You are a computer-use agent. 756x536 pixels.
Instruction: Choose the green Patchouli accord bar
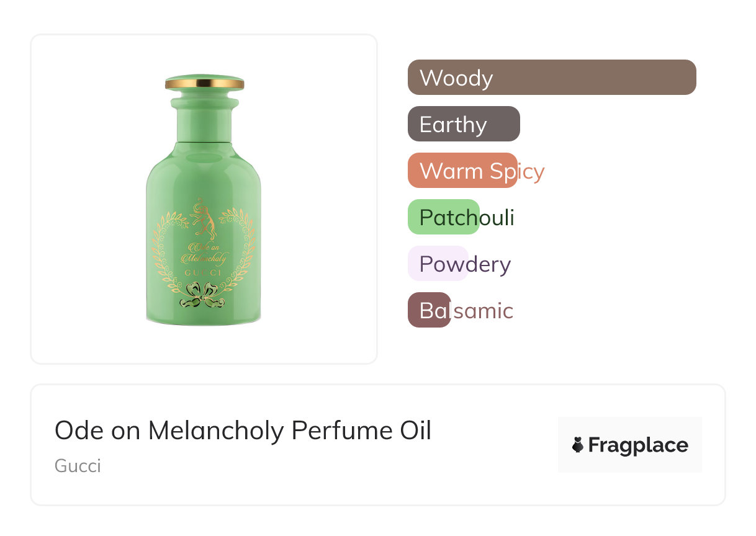[x=443, y=217]
